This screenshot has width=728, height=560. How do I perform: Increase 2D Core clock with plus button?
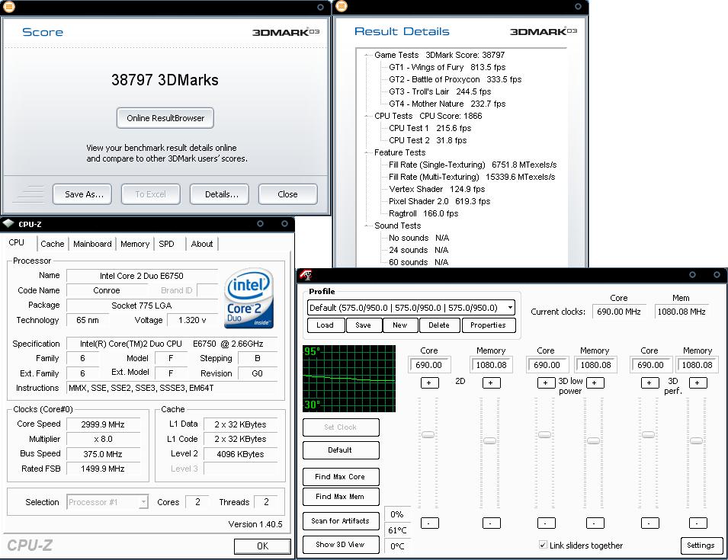pos(429,382)
